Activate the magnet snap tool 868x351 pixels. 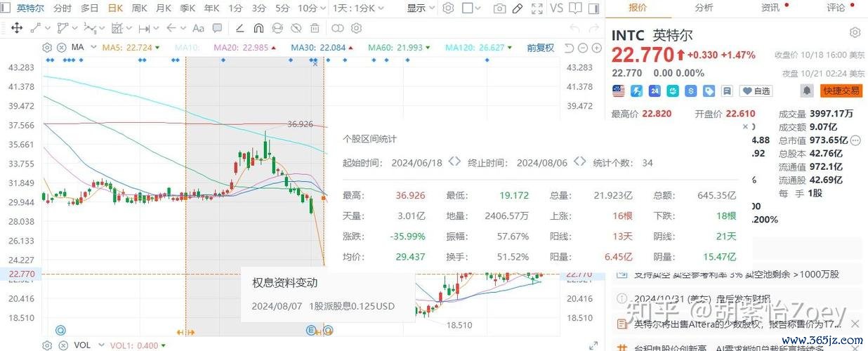tap(258, 28)
